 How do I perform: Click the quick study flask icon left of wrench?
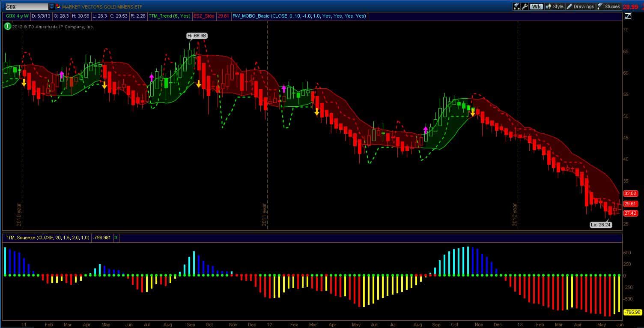pos(517,6)
